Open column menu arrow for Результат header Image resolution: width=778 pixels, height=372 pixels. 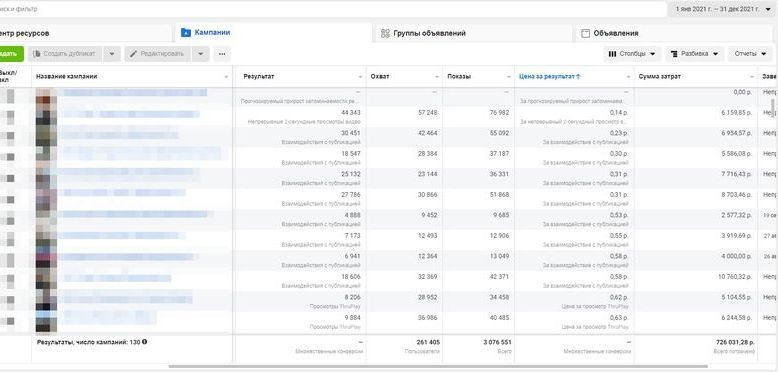(361, 77)
